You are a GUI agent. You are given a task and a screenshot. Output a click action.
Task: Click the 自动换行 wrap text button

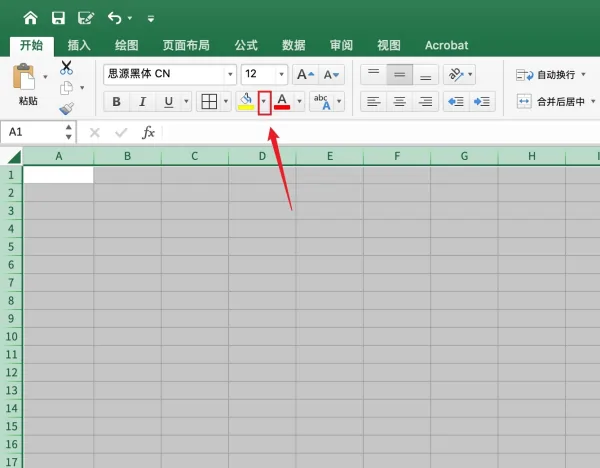point(545,75)
